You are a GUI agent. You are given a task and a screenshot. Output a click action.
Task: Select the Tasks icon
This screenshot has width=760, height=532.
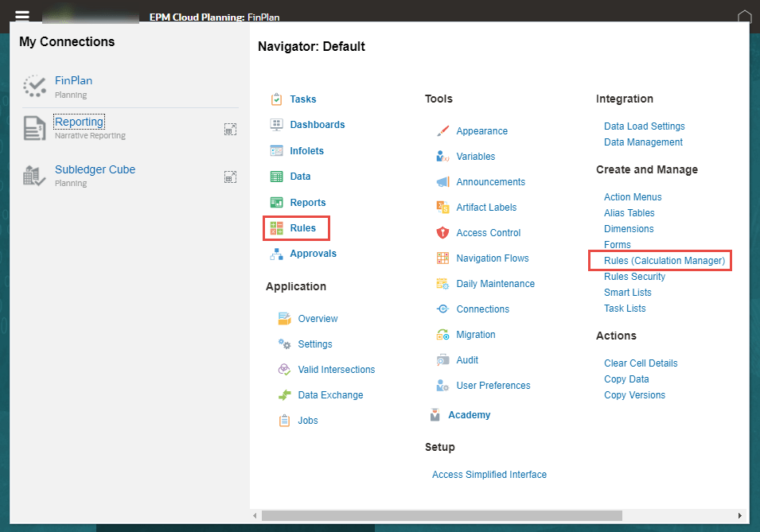tap(276, 99)
